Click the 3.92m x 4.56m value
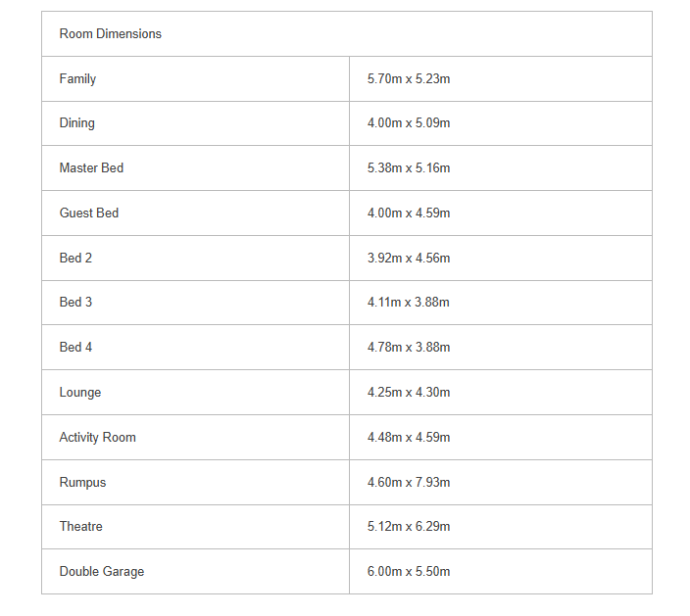Screen dimensions: 690x616 [x=408, y=259]
